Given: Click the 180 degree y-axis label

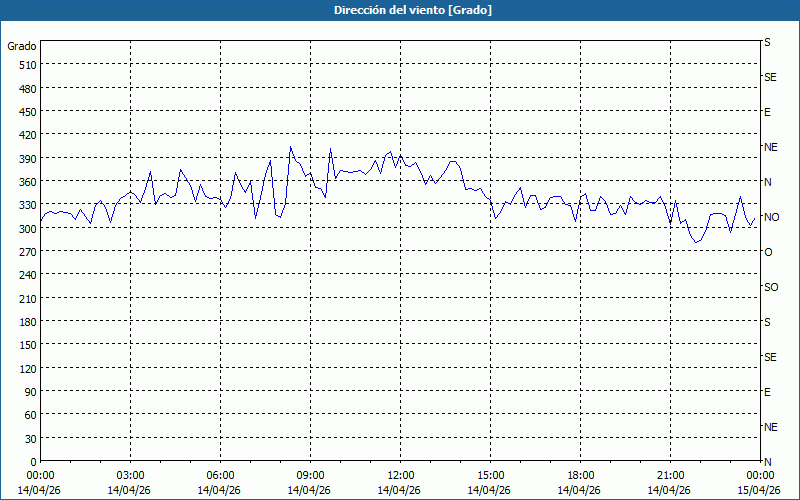Looking at the screenshot, I should [x=26, y=322].
